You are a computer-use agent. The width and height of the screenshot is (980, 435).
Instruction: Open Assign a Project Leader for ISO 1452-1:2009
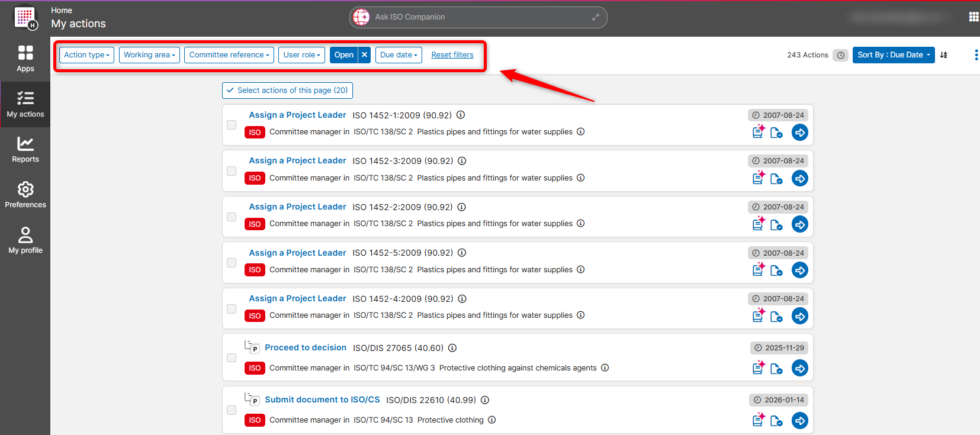pos(297,115)
